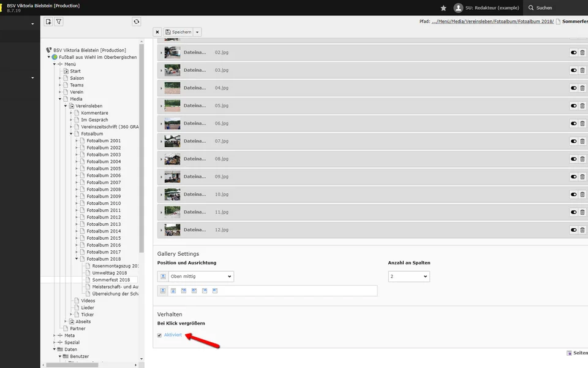Select Fotoalbum 2015 in page tree
This screenshot has width=588, height=368.
(x=104, y=238)
